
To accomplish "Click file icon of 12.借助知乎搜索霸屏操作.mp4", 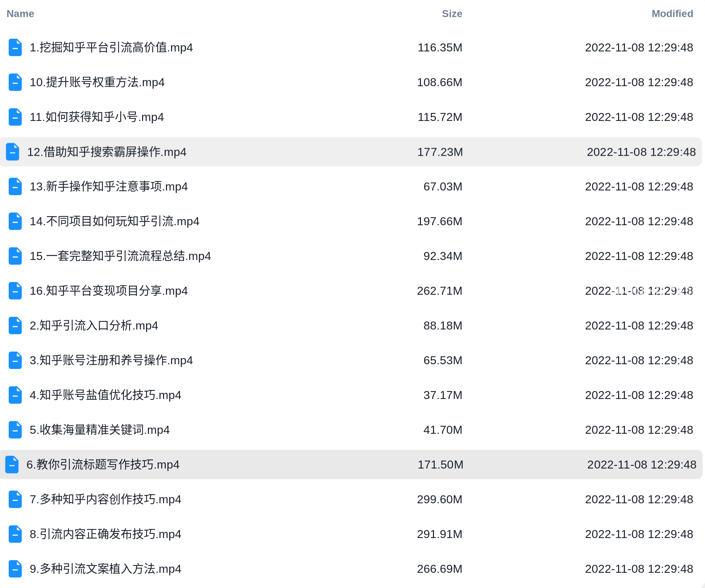I will point(13,152).
